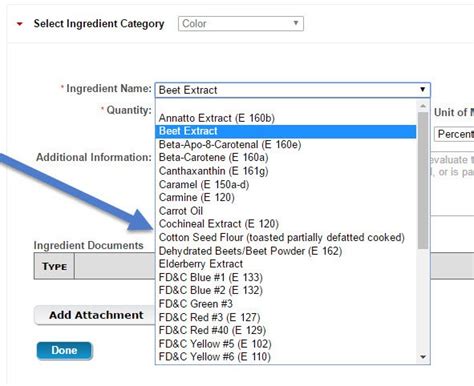
Task: Select Carrot Oil list entry
Action: [x=286, y=211]
